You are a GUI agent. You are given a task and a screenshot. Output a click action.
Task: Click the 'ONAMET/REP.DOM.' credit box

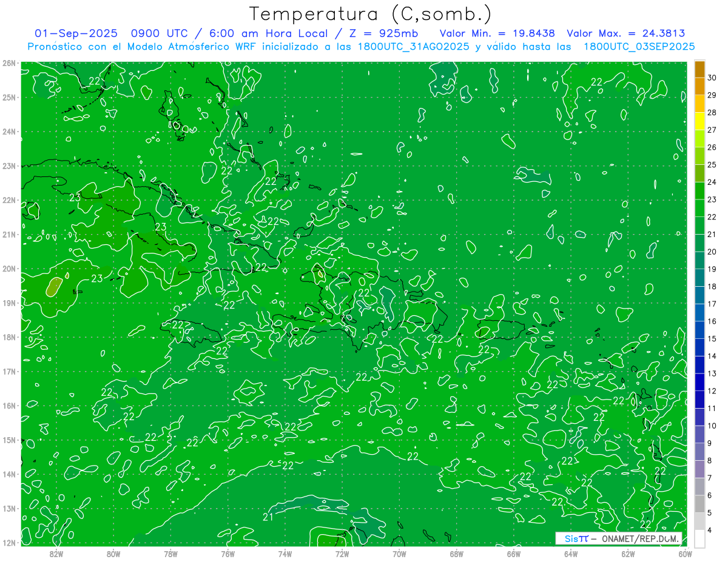(x=619, y=538)
